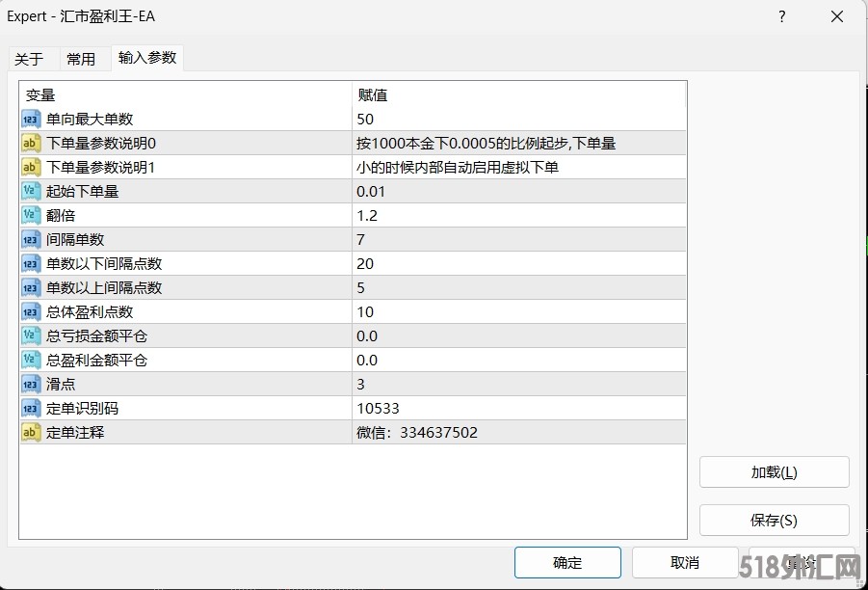The image size is (868, 590).
Task: Click the 赋值 column header
Action: click(519, 94)
